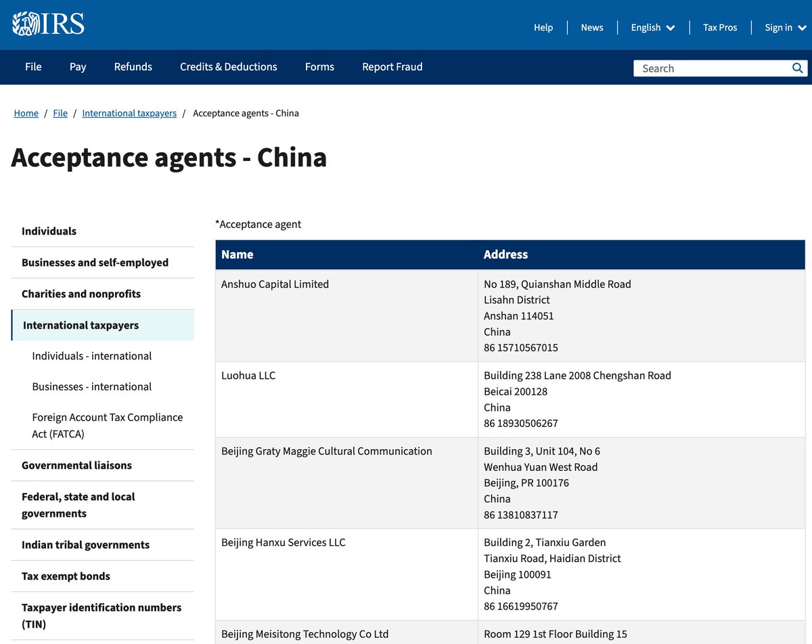
Task: Click the Help link in header
Action: click(543, 27)
